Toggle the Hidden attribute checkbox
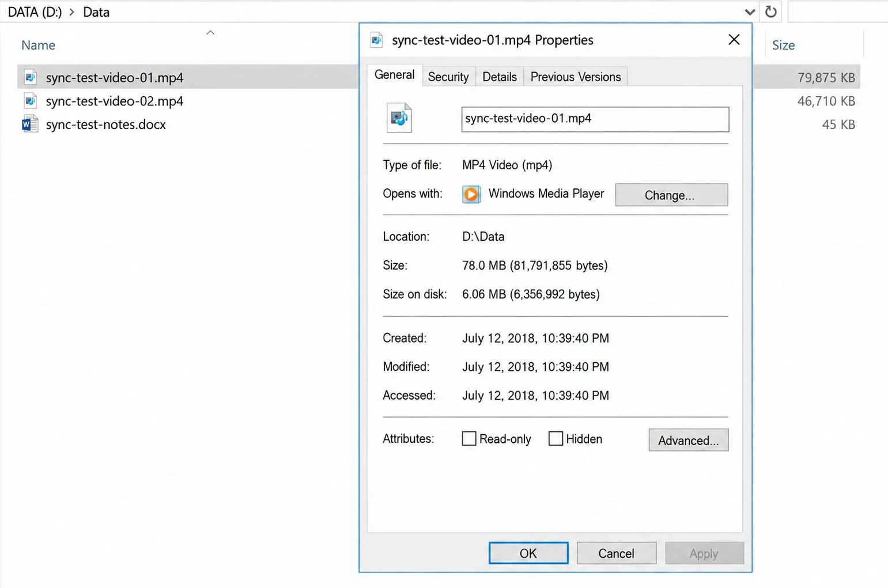Image resolution: width=888 pixels, height=588 pixels. (x=556, y=438)
